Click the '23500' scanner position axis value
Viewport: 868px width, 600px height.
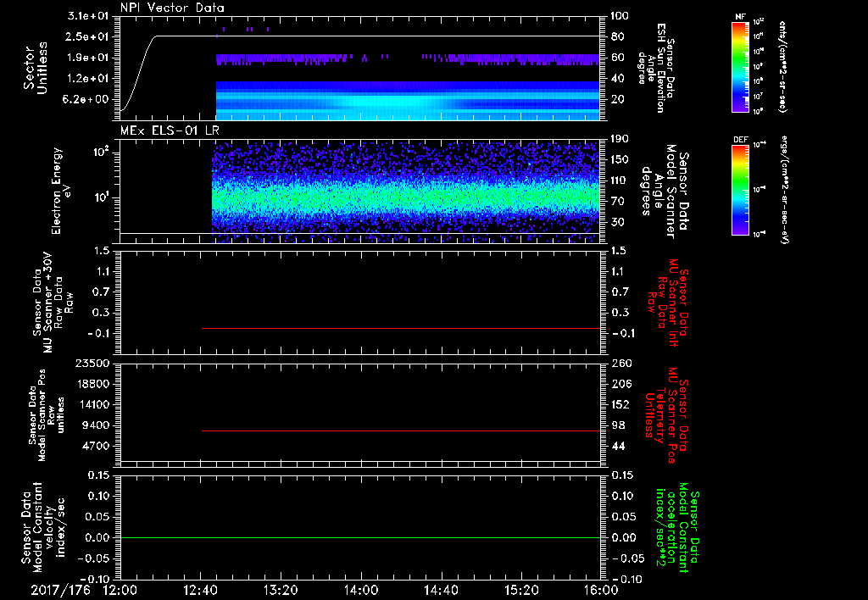point(92,364)
